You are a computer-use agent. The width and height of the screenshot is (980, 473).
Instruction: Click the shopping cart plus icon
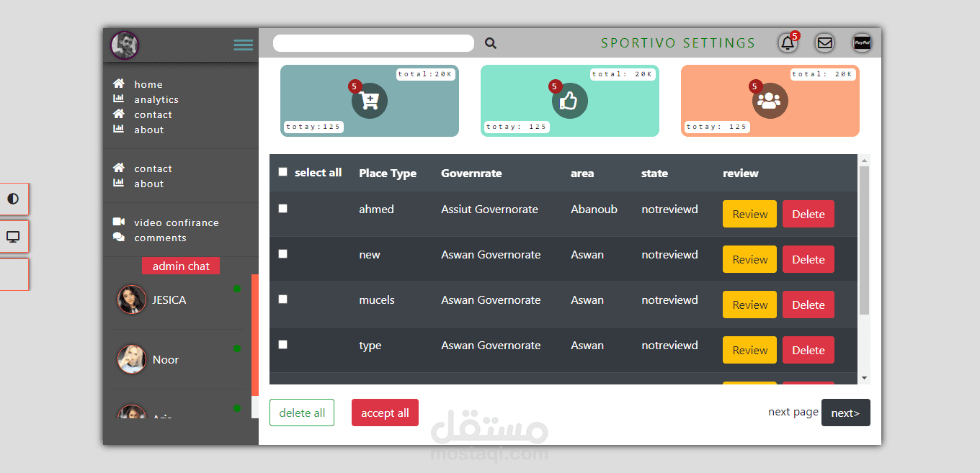(x=370, y=101)
